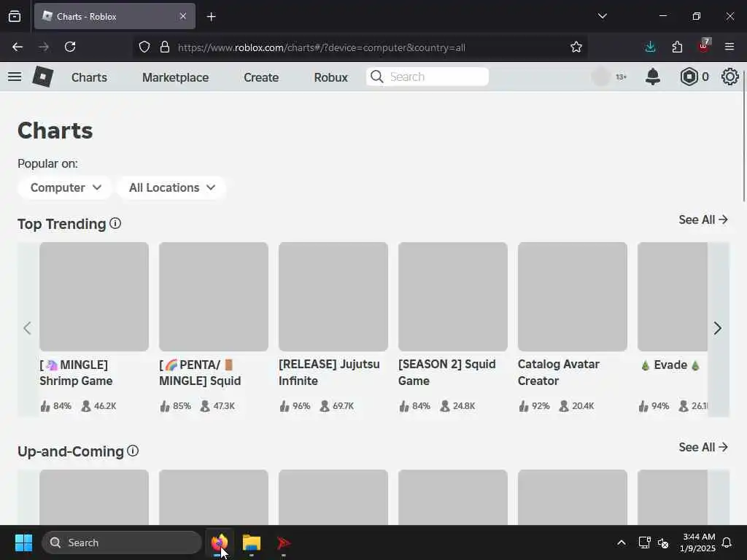The width and height of the screenshot is (747, 560).
Task: Open the Robux balance icon
Action: pos(689,77)
